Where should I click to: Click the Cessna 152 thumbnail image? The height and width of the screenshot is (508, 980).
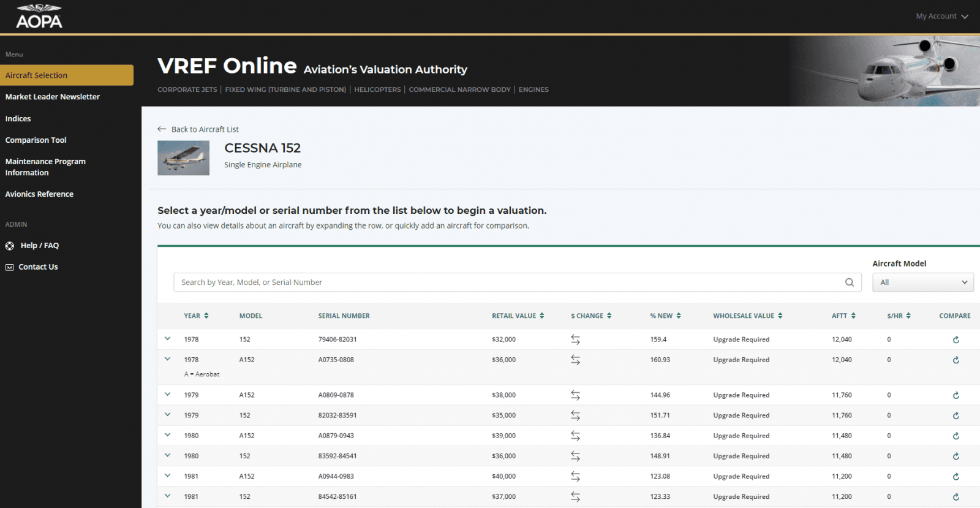pos(183,158)
